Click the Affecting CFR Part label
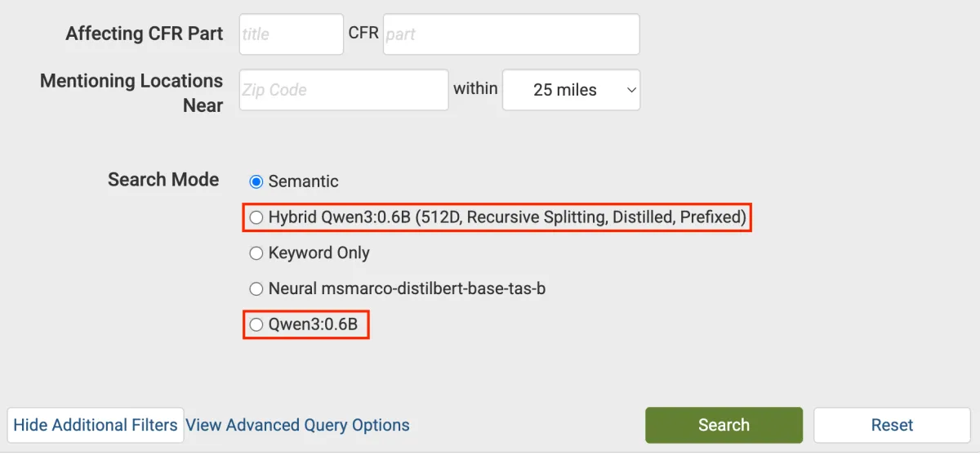 [x=145, y=34]
